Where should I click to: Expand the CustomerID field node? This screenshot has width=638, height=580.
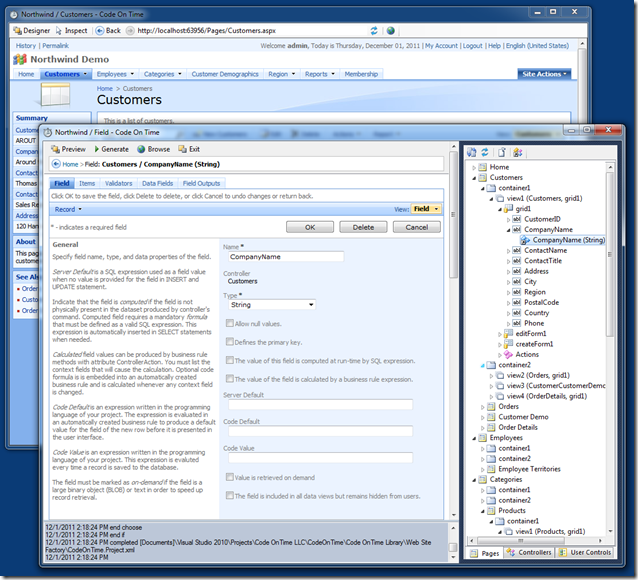coord(508,219)
